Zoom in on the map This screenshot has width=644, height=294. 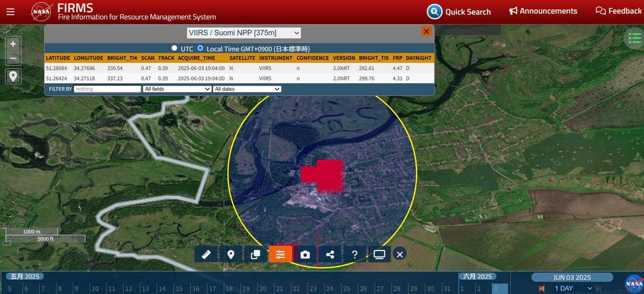point(13,44)
